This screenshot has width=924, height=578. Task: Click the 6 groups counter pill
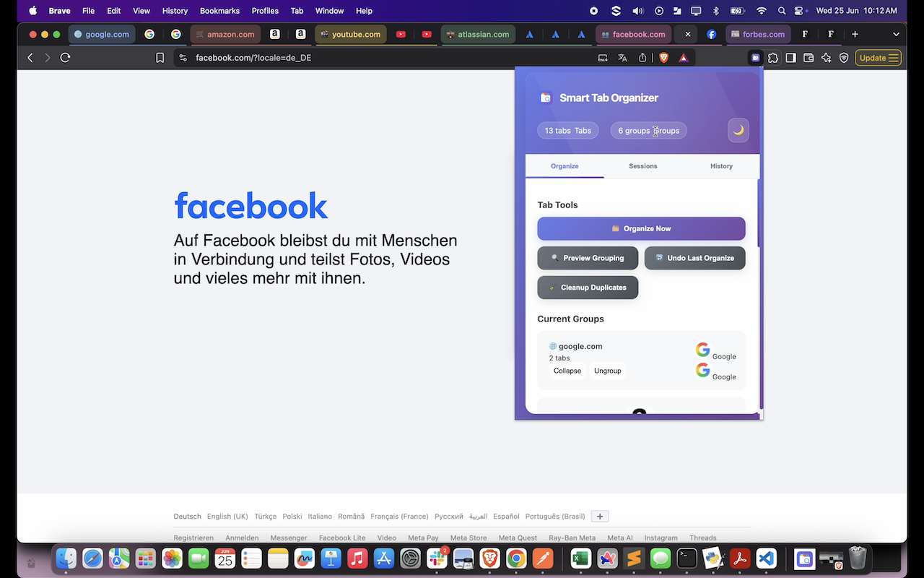[649, 131]
